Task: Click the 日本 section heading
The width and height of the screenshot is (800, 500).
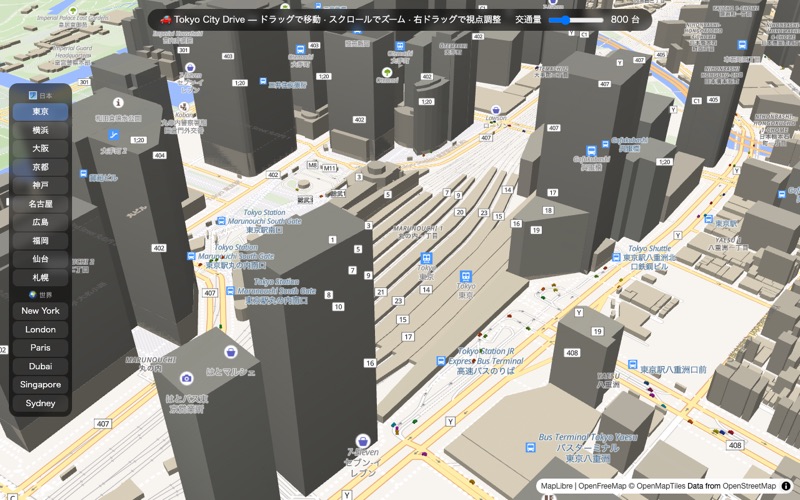Action: 40,95
